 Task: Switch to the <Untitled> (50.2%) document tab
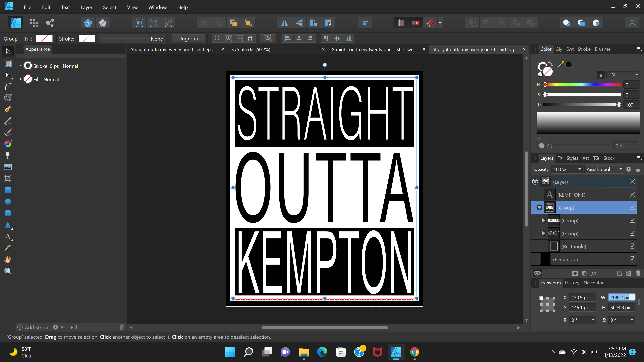coord(251,49)
